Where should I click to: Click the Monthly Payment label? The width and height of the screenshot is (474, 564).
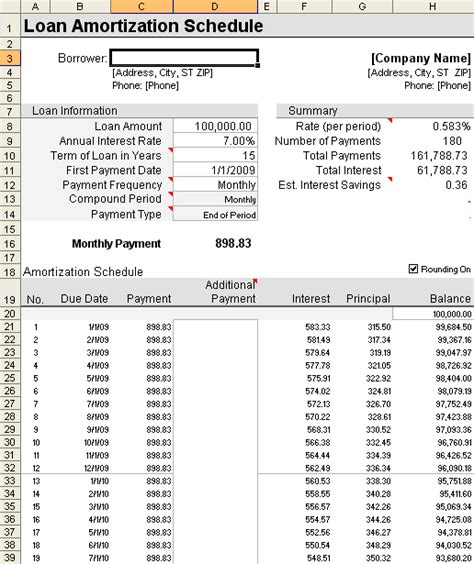pyautogui.click(x=116, y=244)
